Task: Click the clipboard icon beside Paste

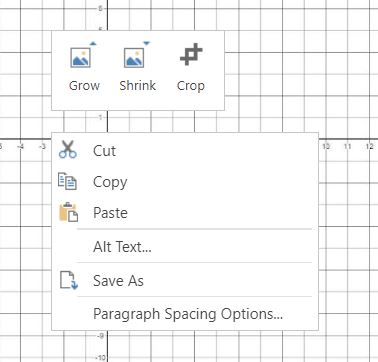Action: coord(68,212)
